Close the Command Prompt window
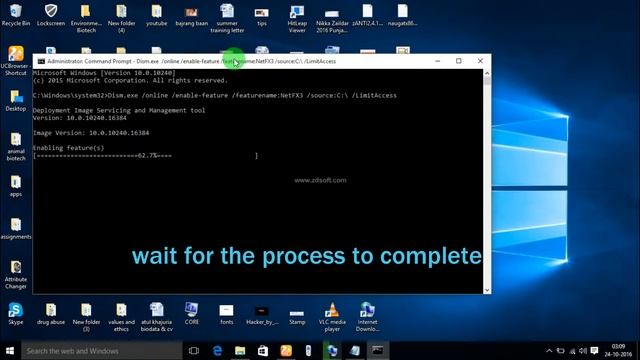This screenshot has height=360, width=640. [480, 61]
